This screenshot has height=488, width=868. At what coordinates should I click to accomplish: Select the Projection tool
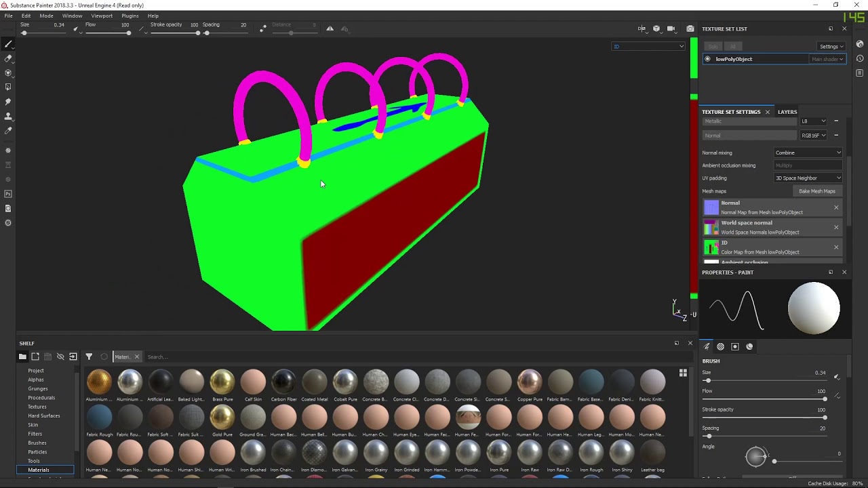[x=8, y=73]
